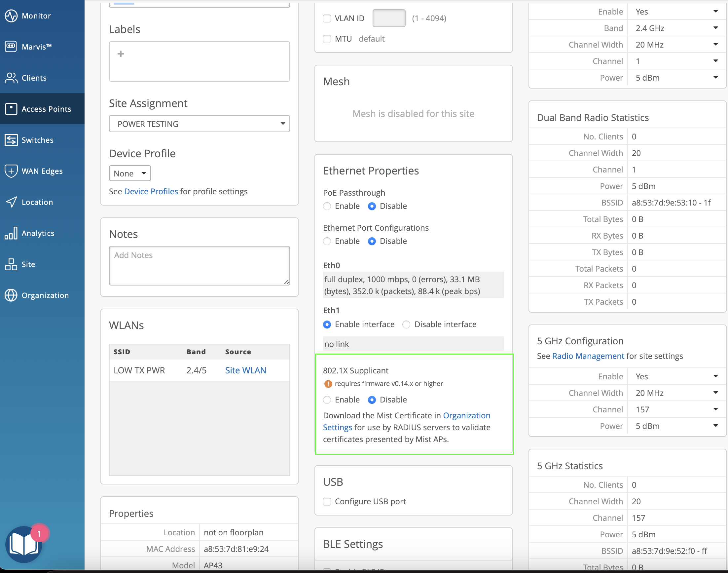Viewport: 728px width, 573px height.
Task: Go to Access Points menu item
Action: pos(46,109)
